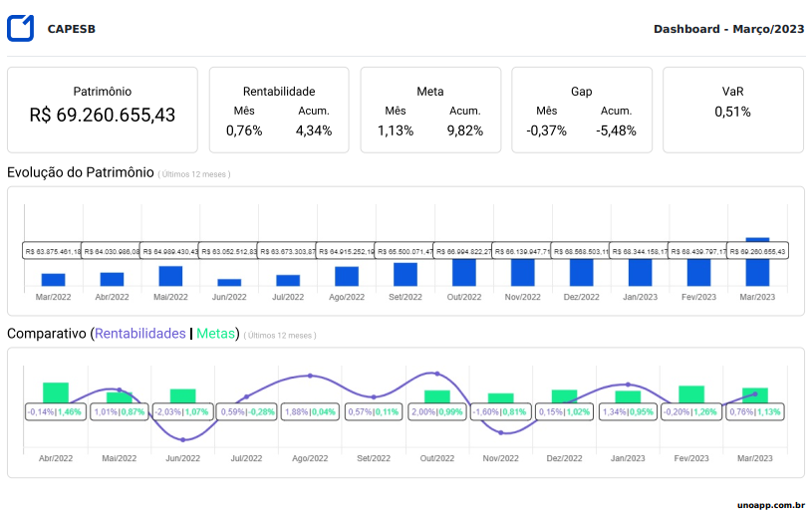Click the Out/2022 2,00%|0,99% data label
This screenshot has height=512, width=812.
tap(437, 411)
